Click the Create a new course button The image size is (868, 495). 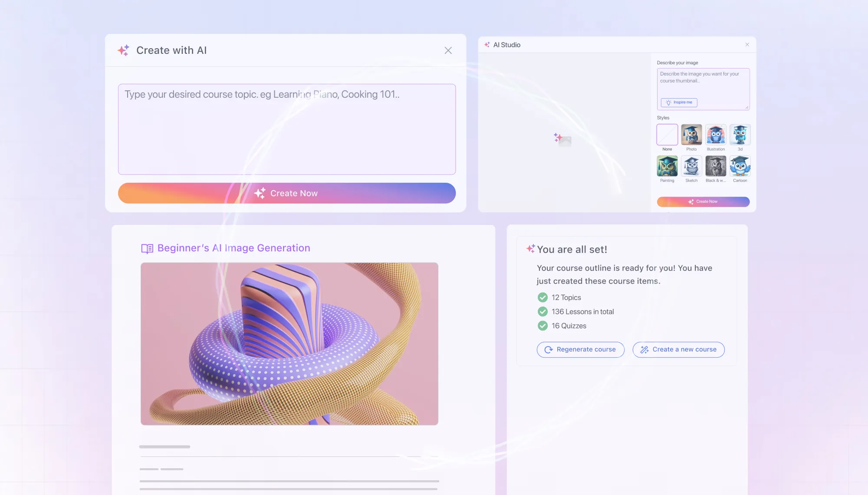coord(678,350)
